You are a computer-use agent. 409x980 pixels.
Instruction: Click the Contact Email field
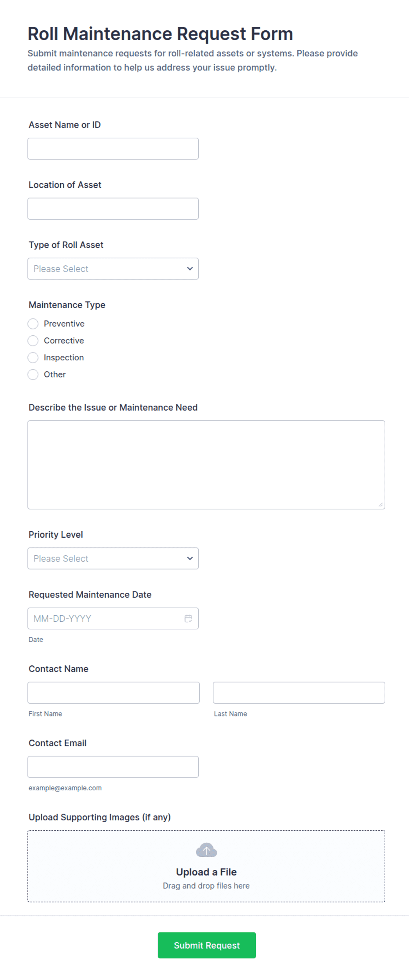(x=113, y=767)
